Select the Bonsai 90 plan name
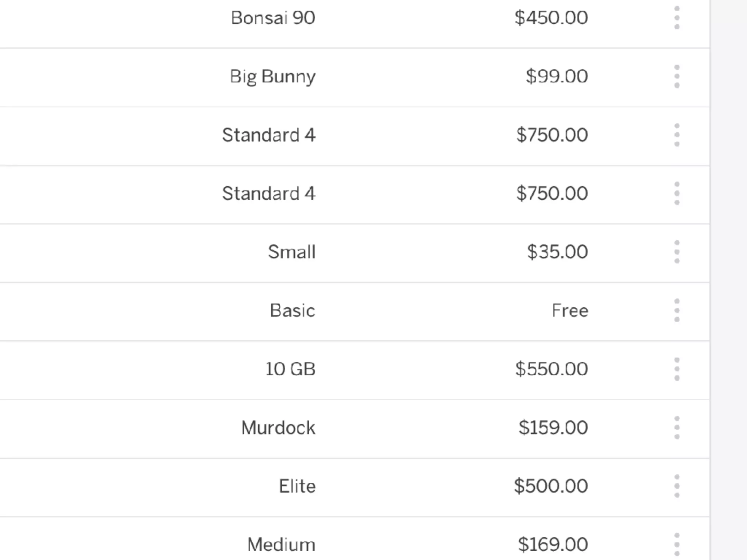 (x=273, y=18)
